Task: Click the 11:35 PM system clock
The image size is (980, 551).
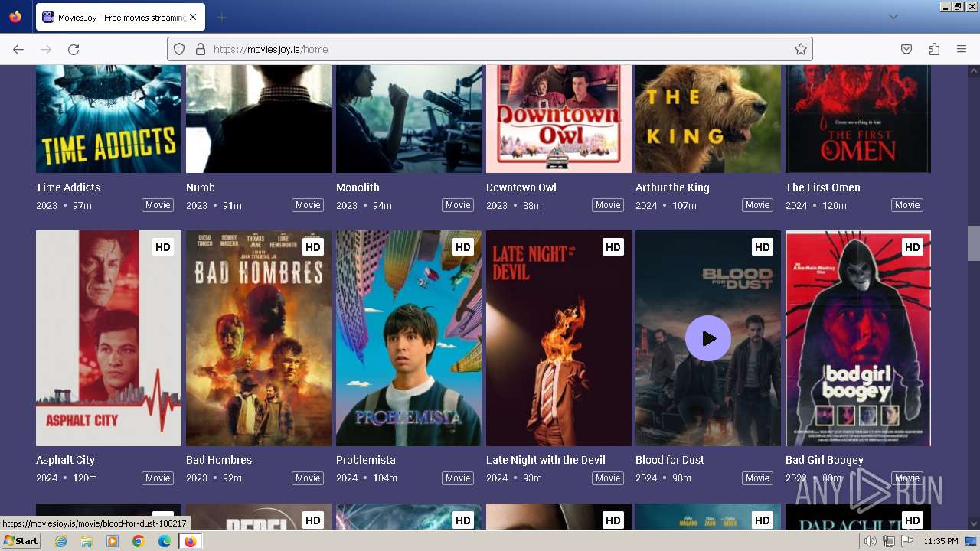Action: [941, 541]
